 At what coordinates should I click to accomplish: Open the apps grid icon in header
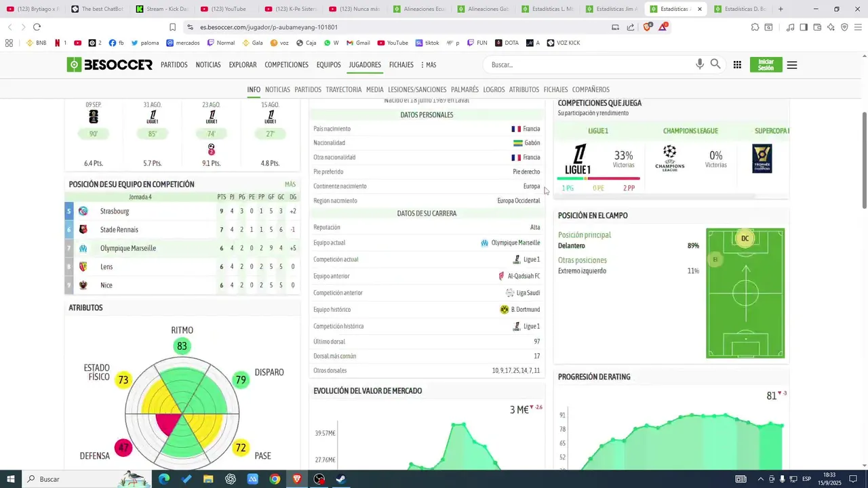click(737, 65)
